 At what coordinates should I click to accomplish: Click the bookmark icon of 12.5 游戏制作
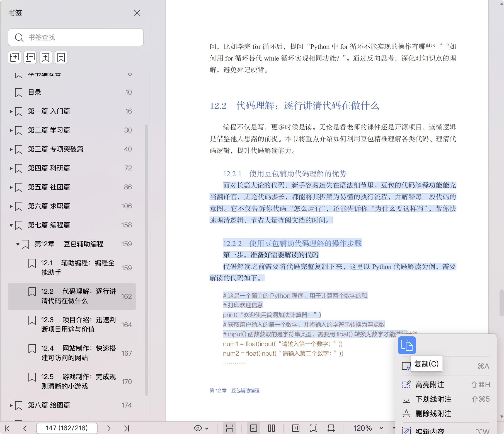tap(32, 377)
